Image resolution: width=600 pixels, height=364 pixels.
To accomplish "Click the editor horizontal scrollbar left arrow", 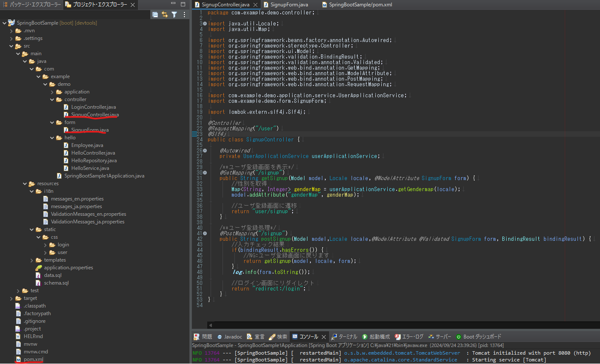I will tap(210, 325).
